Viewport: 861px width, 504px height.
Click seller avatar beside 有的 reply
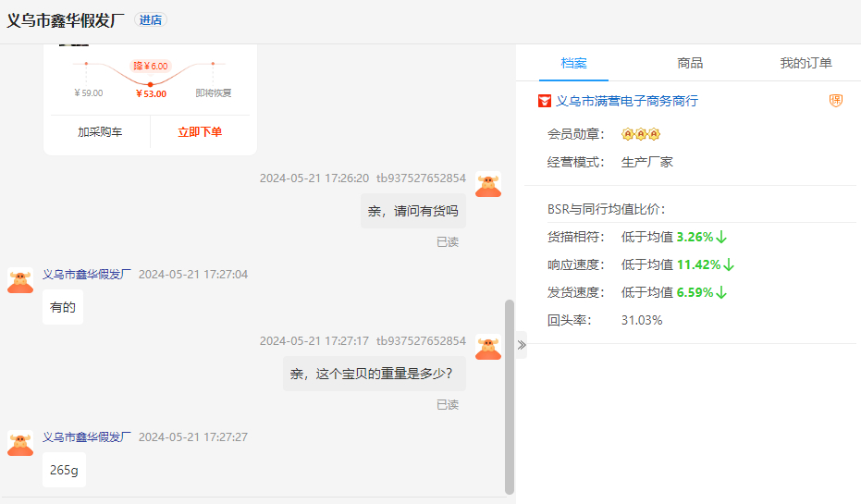tap(20, 281)
